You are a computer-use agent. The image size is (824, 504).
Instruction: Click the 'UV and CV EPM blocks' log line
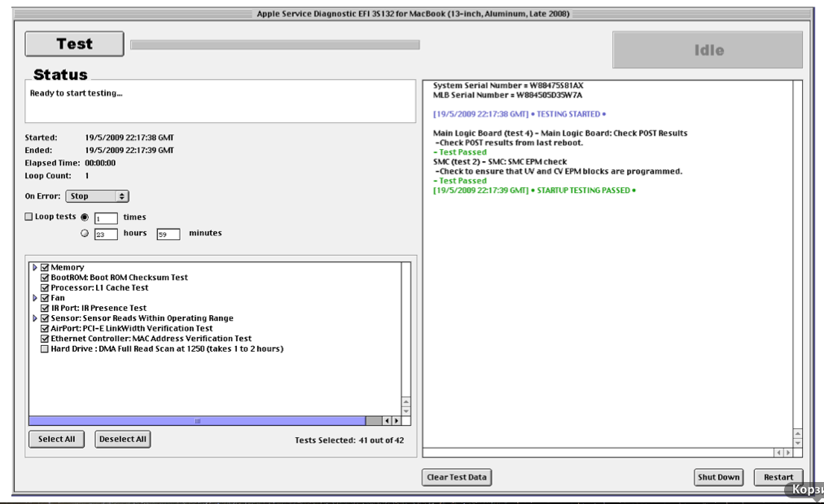[x=559, y=171]
